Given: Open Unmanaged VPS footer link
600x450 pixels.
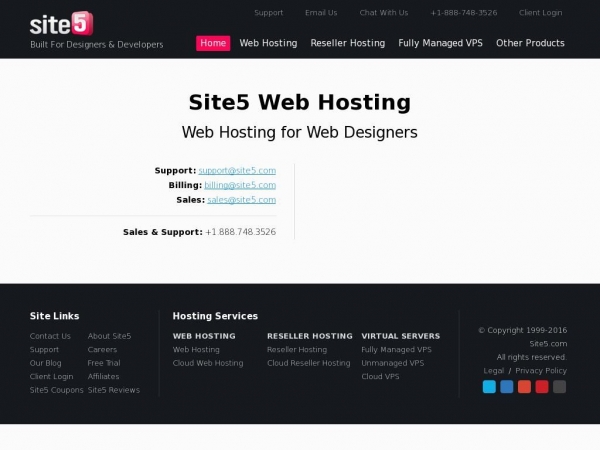Looking at the screenshot, I should [393, 363].
